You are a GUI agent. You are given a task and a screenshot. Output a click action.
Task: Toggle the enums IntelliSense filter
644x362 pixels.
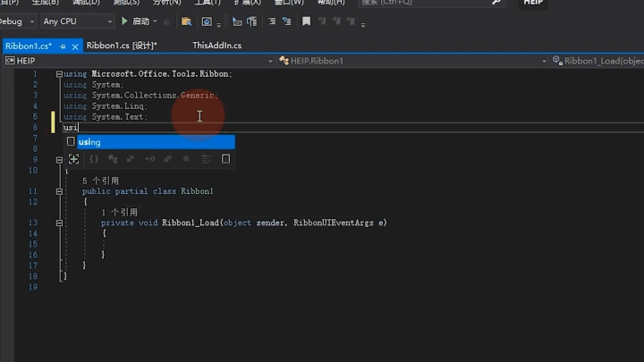click(186, 159)
